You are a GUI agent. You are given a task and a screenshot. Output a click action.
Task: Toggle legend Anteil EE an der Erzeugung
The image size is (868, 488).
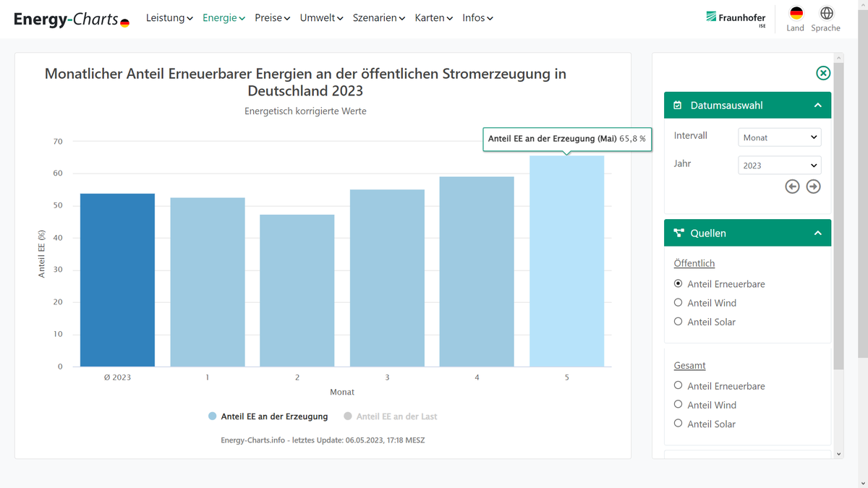(268, 416)
